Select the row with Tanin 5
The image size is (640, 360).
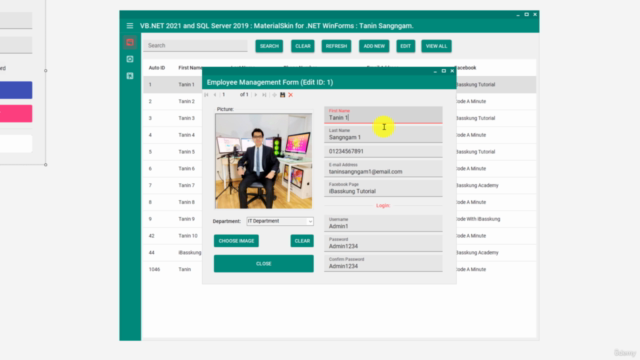[339, 152]
